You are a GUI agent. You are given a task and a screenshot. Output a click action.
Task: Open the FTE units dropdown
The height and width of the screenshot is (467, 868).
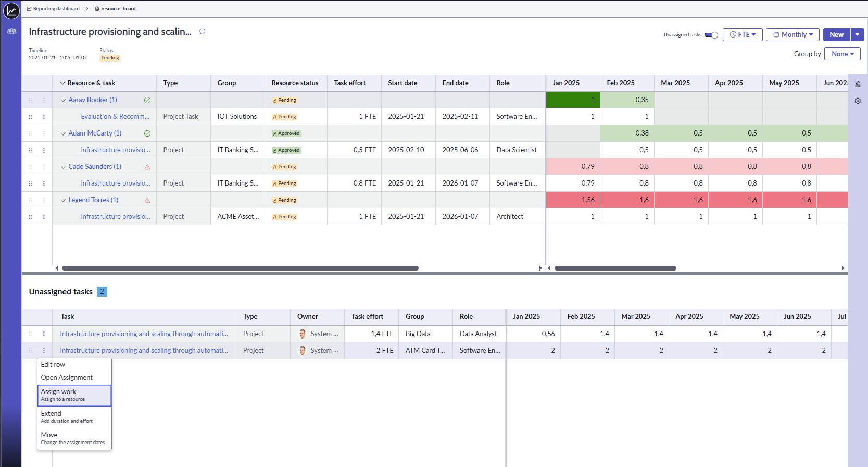coord(743,35)
